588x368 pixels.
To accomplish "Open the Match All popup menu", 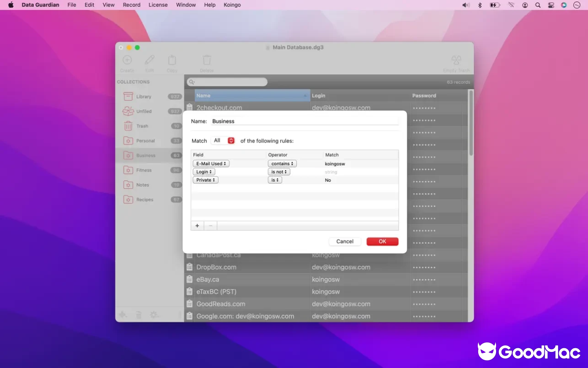I will point(223,140).
